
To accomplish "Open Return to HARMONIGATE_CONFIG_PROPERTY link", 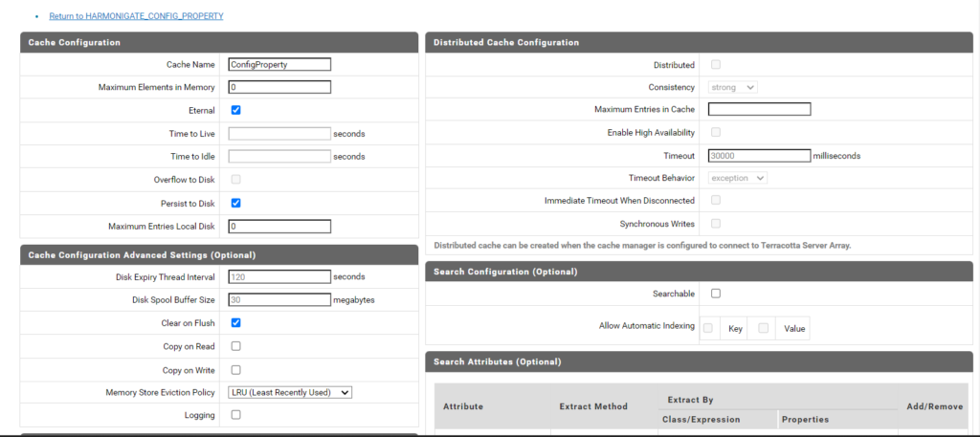I will [x=136, y=16].
